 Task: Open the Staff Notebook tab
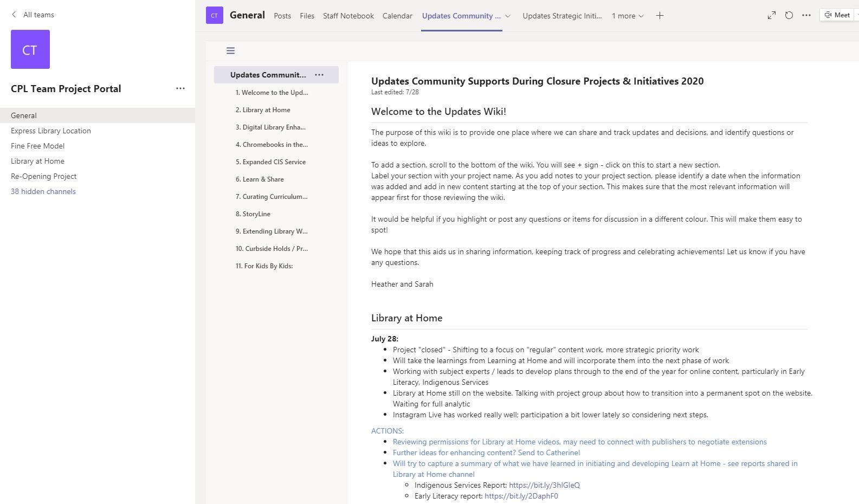[348, 16]
